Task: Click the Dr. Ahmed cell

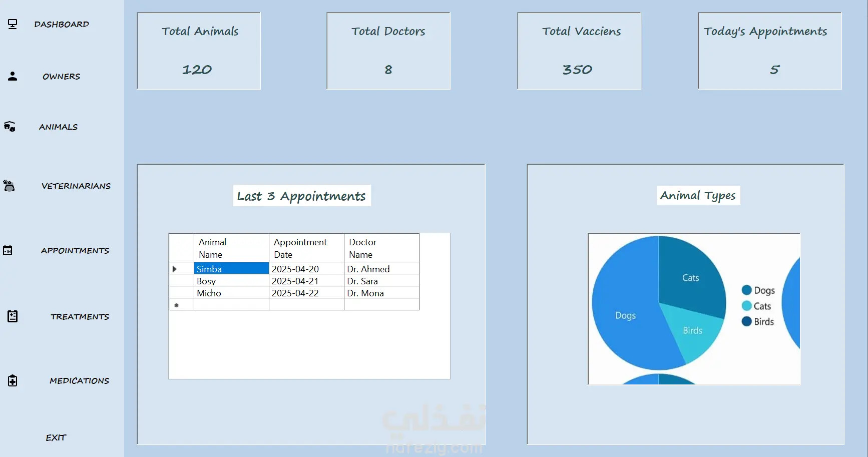Action: point(381,268)
